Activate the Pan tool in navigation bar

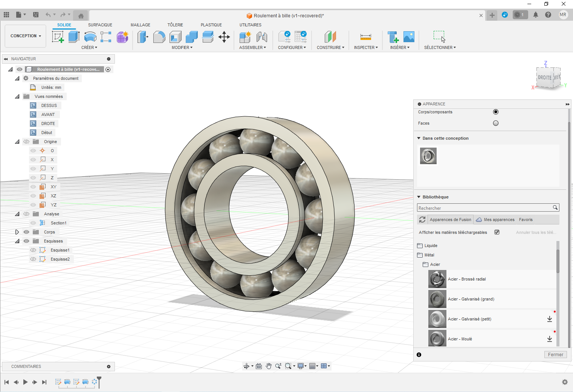click(269, 366)
